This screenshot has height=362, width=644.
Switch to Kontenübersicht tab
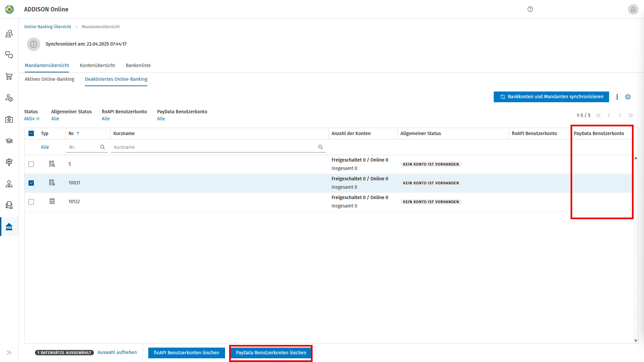pos(97,65)
